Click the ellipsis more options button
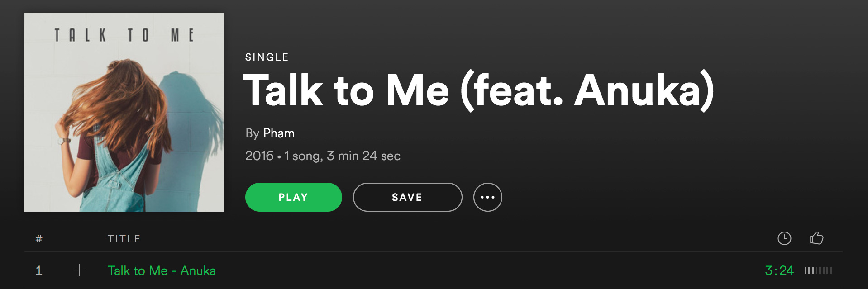 [487, 197]
